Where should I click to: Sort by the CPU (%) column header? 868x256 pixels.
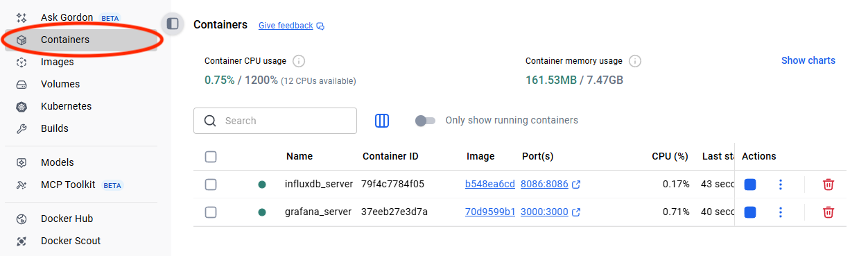tap(670, 156)
